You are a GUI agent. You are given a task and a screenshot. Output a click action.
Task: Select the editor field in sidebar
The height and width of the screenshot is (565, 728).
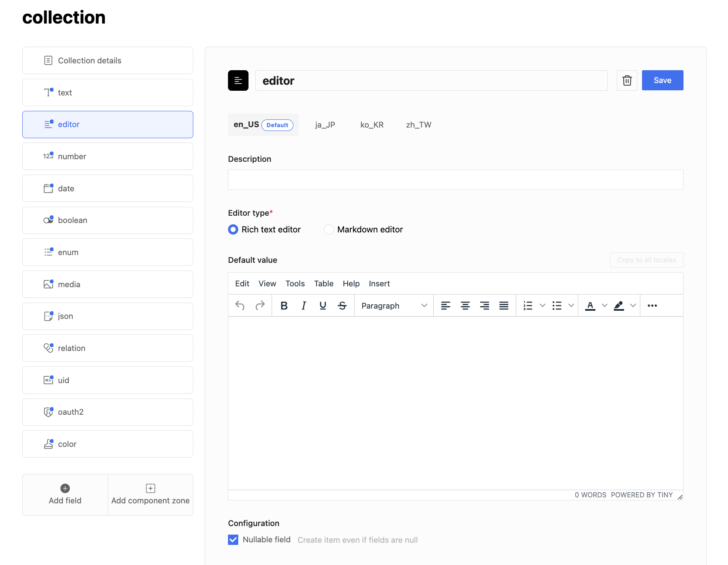(108, 125)
